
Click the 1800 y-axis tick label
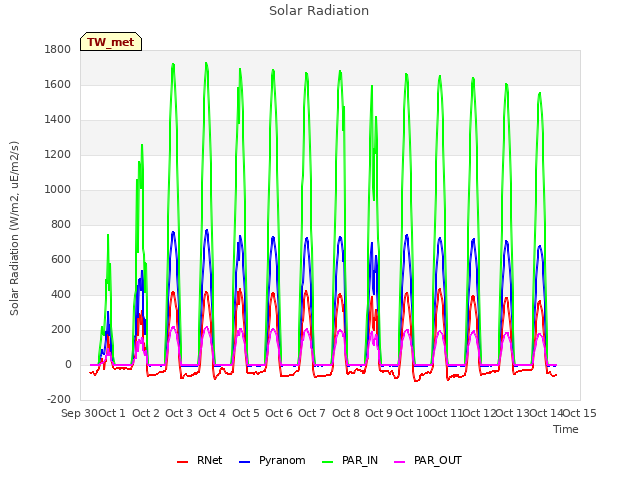tap(58, 49)
